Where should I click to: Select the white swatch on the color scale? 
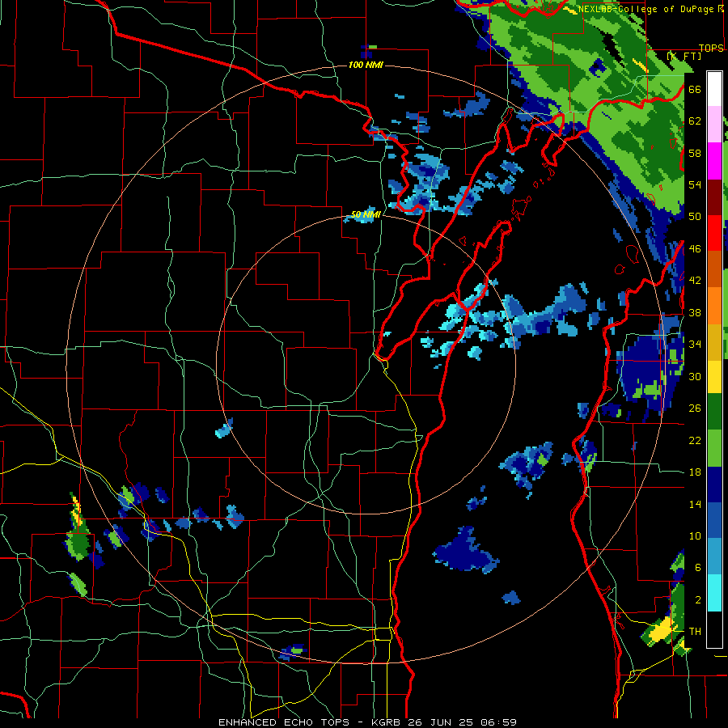(x=714, y=89)
